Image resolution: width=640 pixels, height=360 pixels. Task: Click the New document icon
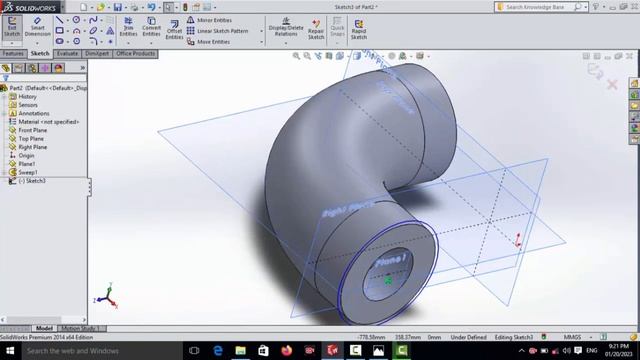click(84, 7)
